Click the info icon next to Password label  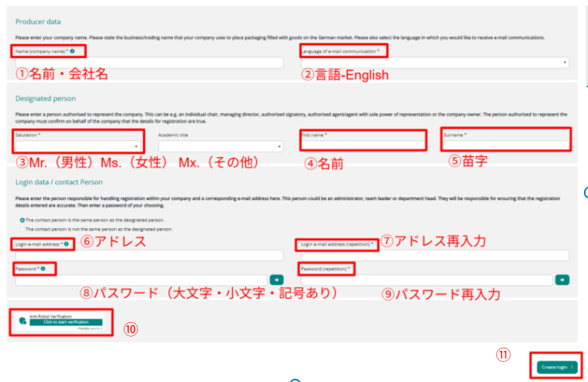pyautogui.click(x=41, y=269)
